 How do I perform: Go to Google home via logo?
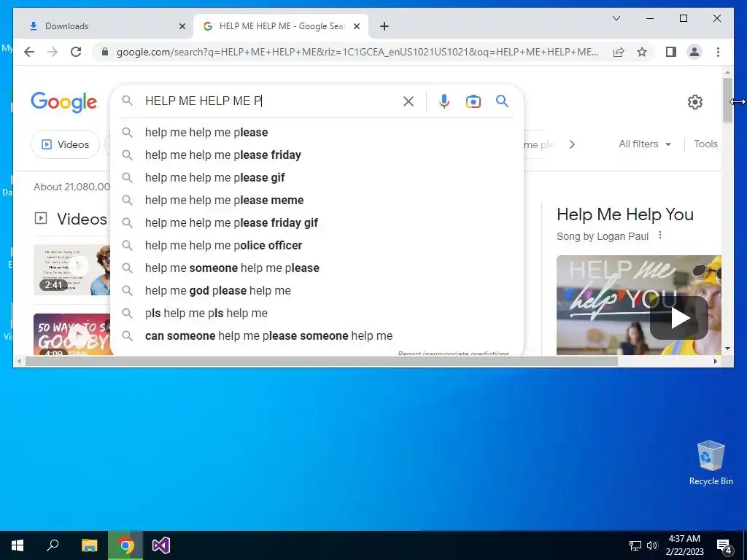(64, 102)
